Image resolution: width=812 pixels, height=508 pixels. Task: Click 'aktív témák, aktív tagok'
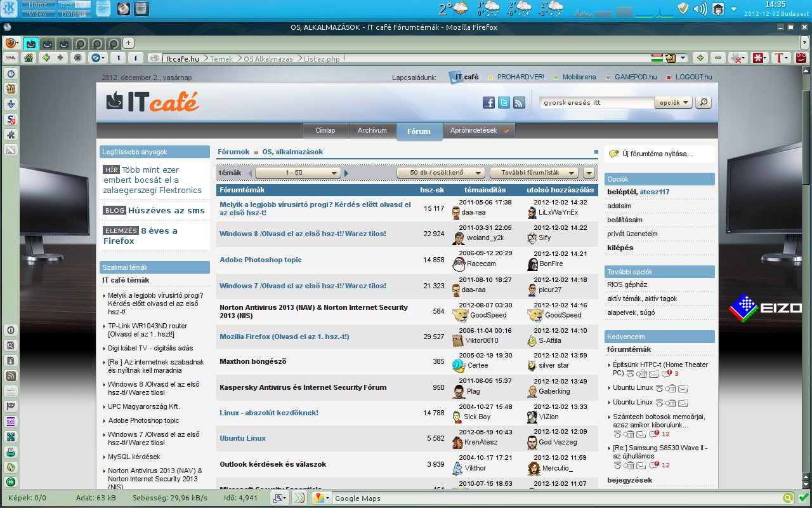642,298
